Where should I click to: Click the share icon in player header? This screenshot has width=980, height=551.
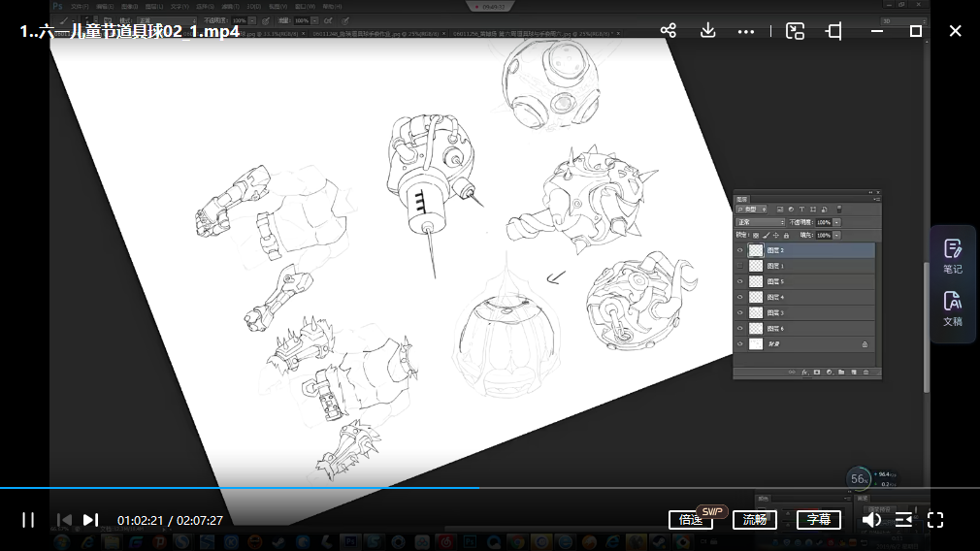[x=669, y=31]
